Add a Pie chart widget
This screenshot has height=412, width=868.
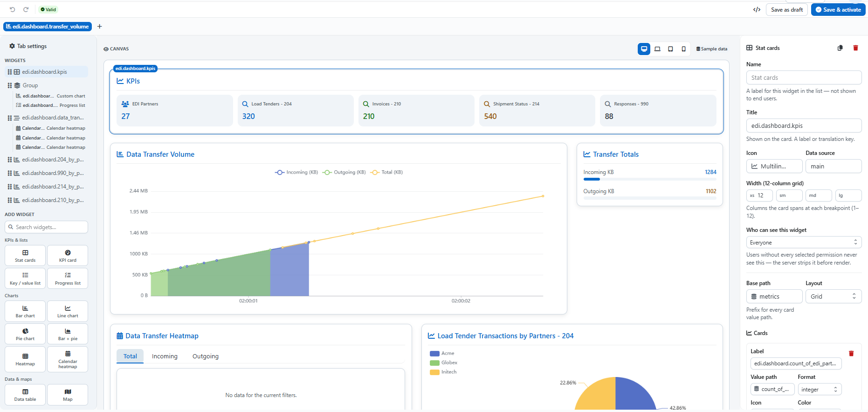pos(25,334)
